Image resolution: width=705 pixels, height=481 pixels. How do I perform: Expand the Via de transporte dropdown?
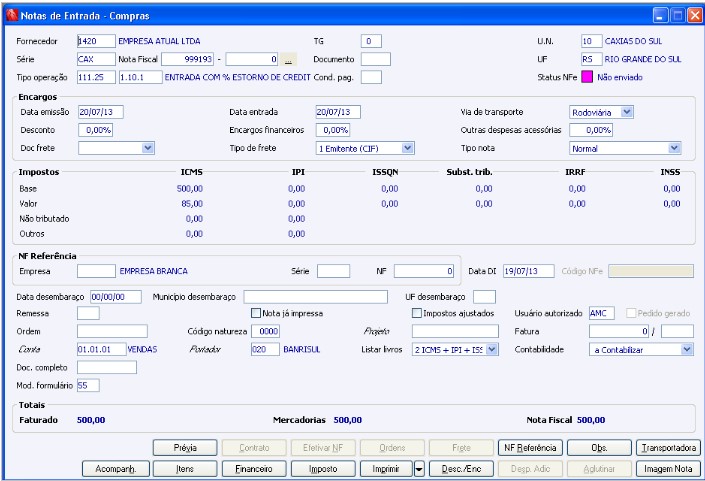(x=626, y=112)
